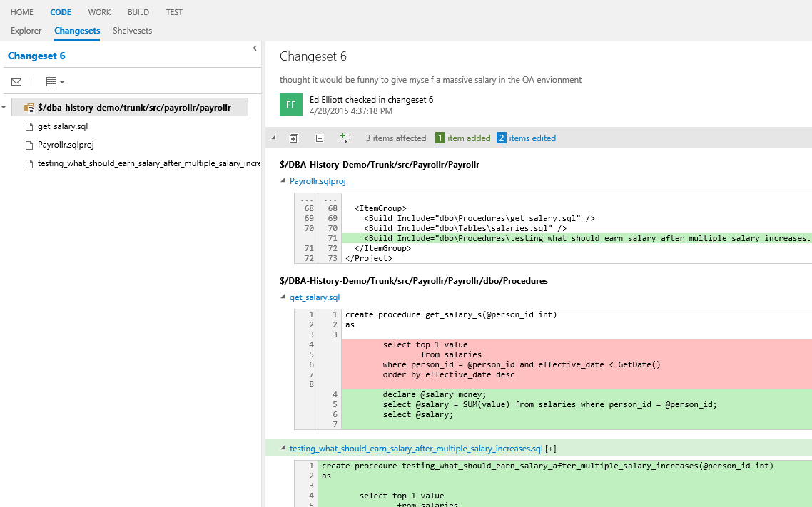
Task: Click the email changeset envelope icon
Action: (x=16, y=82)
